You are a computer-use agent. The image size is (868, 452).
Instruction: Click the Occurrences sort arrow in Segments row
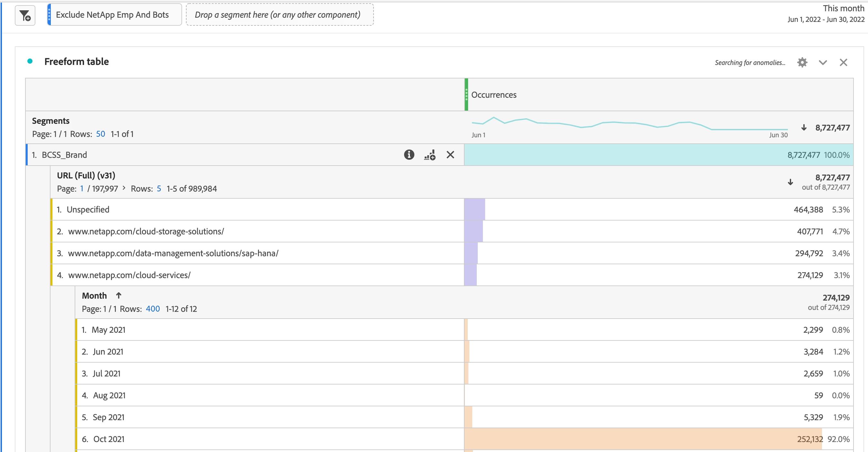click(804, 128)
